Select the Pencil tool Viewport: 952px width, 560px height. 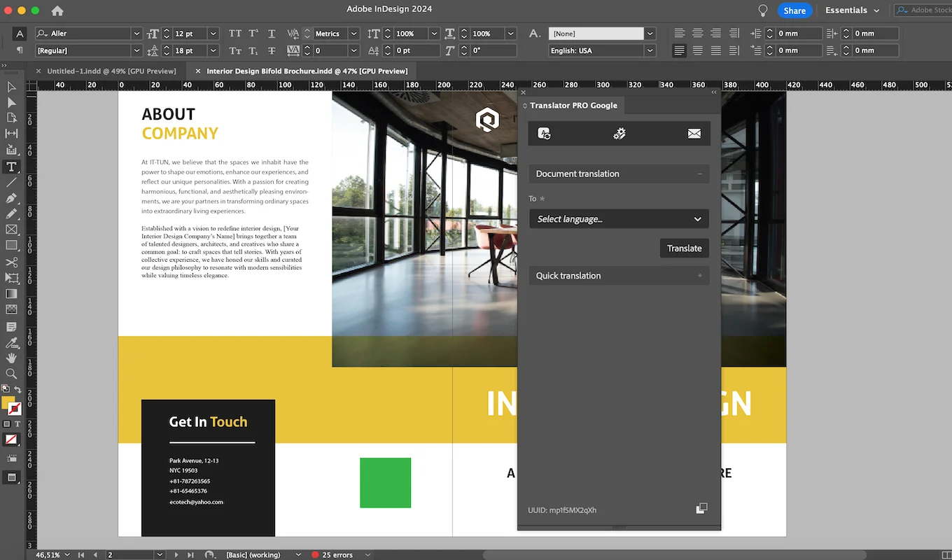point(11,214)
